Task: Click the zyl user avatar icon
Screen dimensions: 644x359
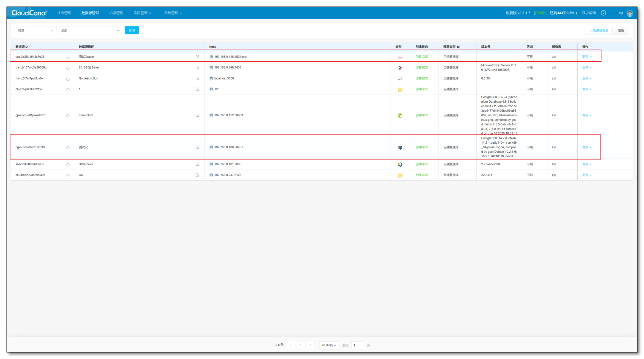Action: [630, 13]
